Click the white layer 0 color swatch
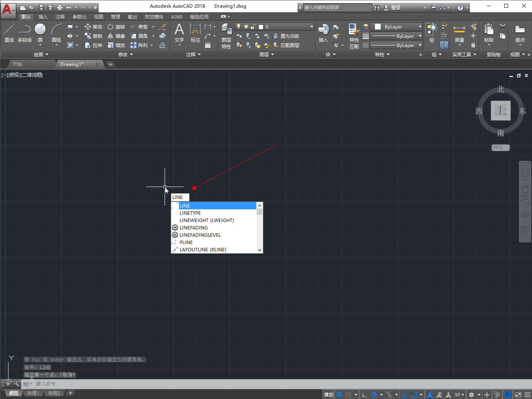 [261, 27]
